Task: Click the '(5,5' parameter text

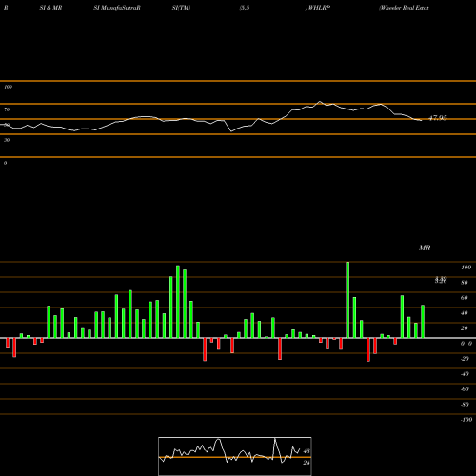Action: pos(245,8)
